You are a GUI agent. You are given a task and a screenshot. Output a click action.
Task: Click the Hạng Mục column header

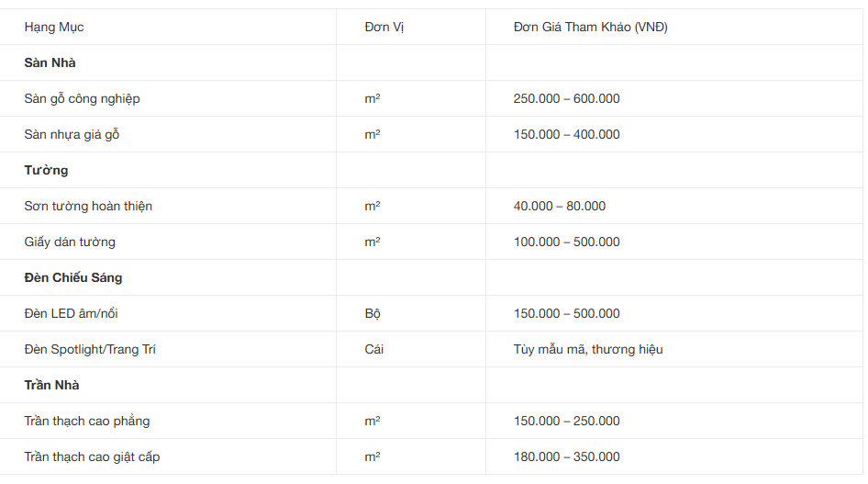coord(54,28)
